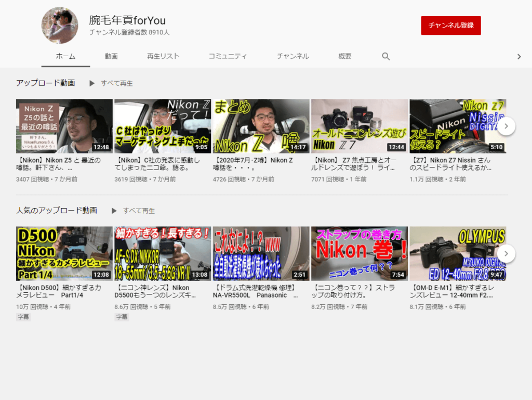Image resolution: width=532 pixels, height=400 pixels.
Task: Open the オールドニコンレンズ遊び Z7 thumbnail
Action: tap(360, 126)
